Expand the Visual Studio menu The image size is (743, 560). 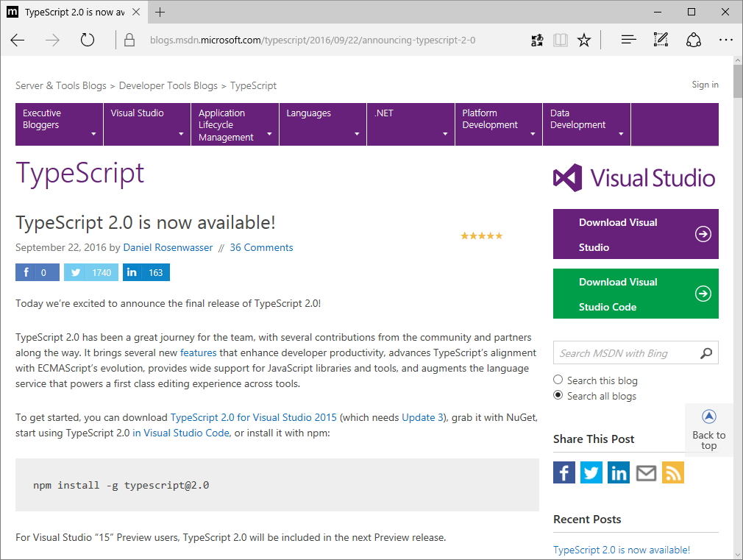coord(147,124)
